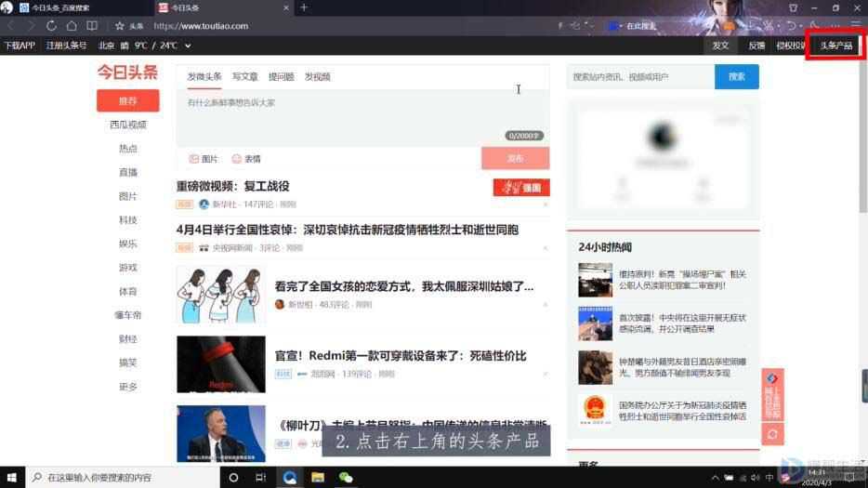Focus the site search input field
This screenshot has height=488, width=868.
[640, 77]
